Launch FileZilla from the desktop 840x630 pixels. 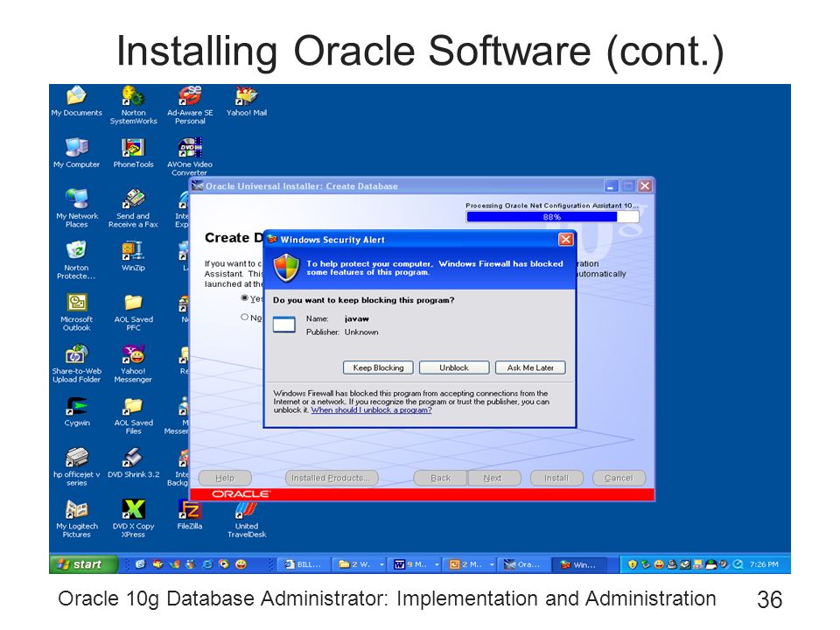click(190, 514)
